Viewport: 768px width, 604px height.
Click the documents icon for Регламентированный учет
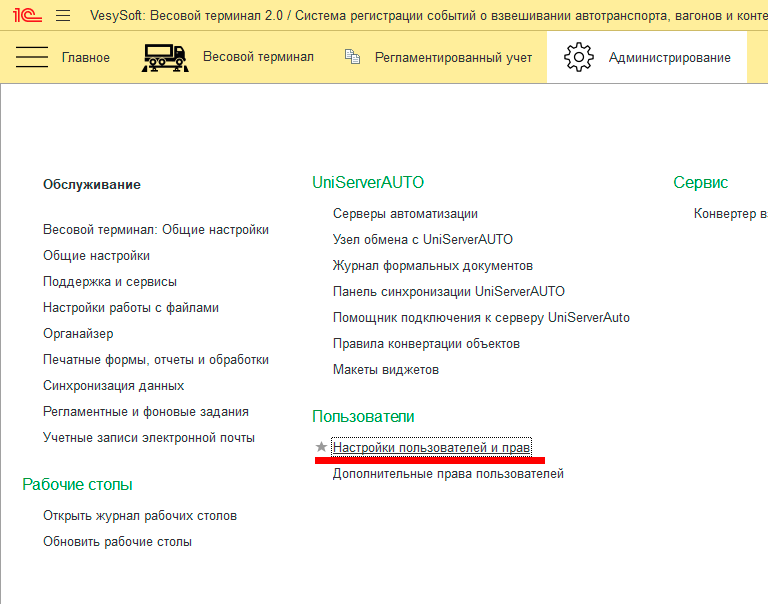pos(352,57)
